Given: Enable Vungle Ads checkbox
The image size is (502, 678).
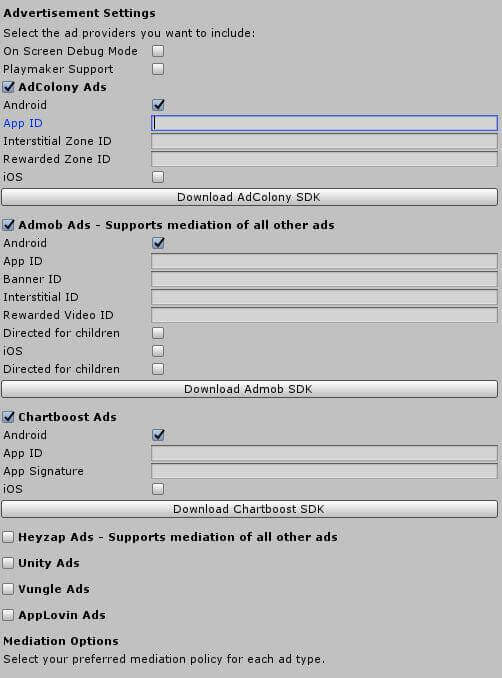Looking at the screenshot, I should coord(8,589).
